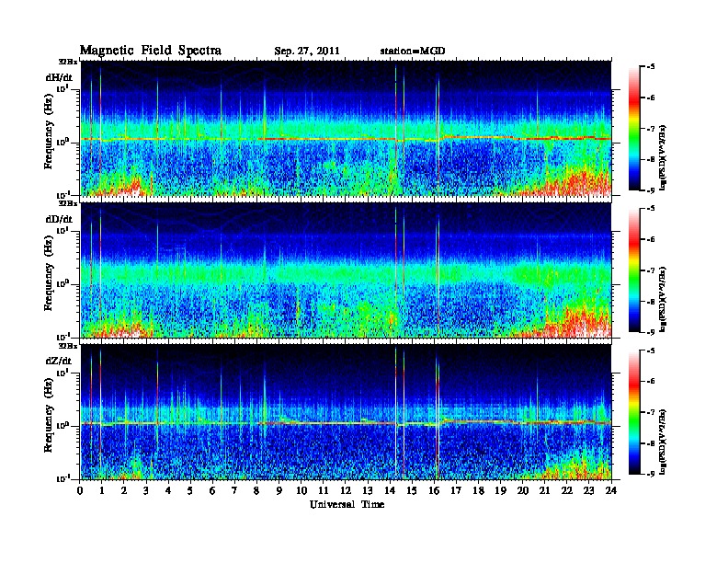Image resolution: width=728 pixels, height=563 pixels.
Task: Click the hour 3 tick label
Action: click(146, 491)
